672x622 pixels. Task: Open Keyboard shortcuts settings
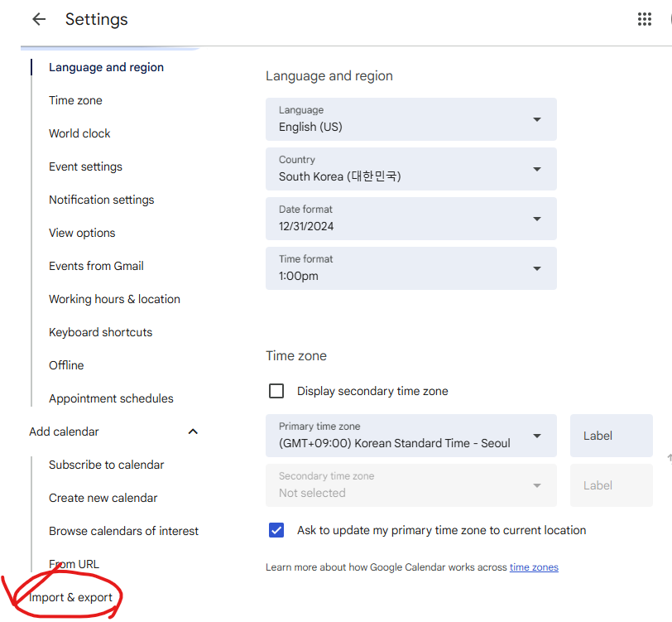101,332
